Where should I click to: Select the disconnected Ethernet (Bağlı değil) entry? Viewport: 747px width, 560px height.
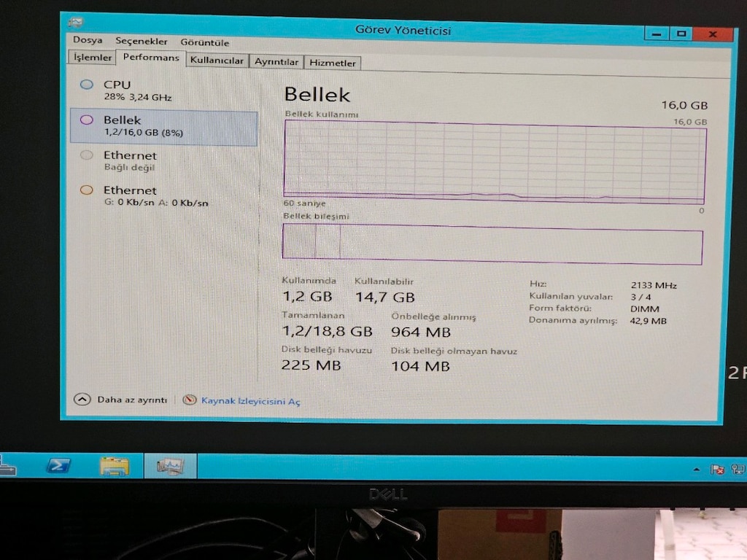coord(163,161)
